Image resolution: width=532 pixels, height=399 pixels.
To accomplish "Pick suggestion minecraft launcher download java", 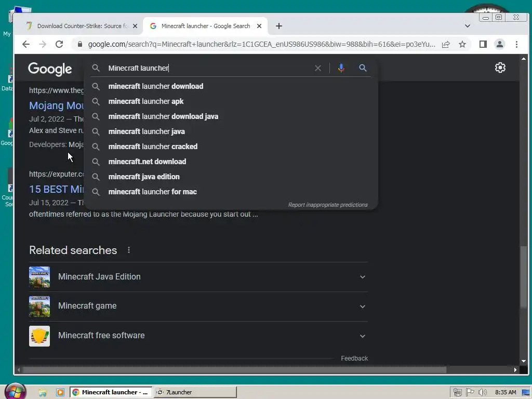I will (231, 116).
